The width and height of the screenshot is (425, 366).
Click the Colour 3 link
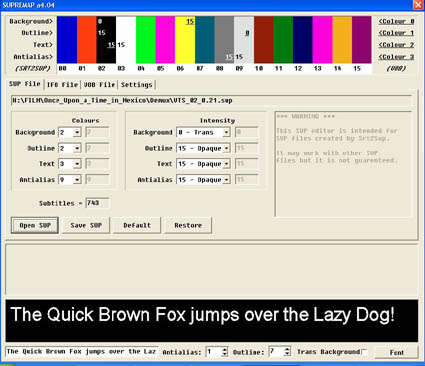point(396,57)
